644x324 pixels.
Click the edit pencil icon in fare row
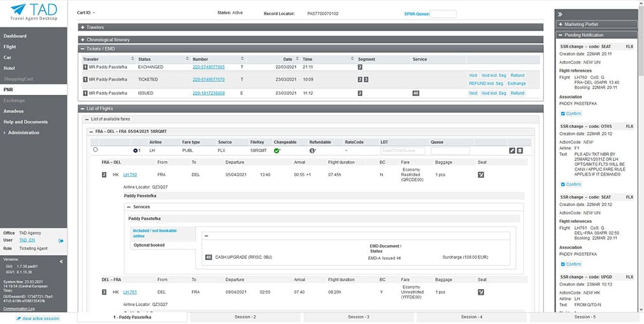point(512,150)
